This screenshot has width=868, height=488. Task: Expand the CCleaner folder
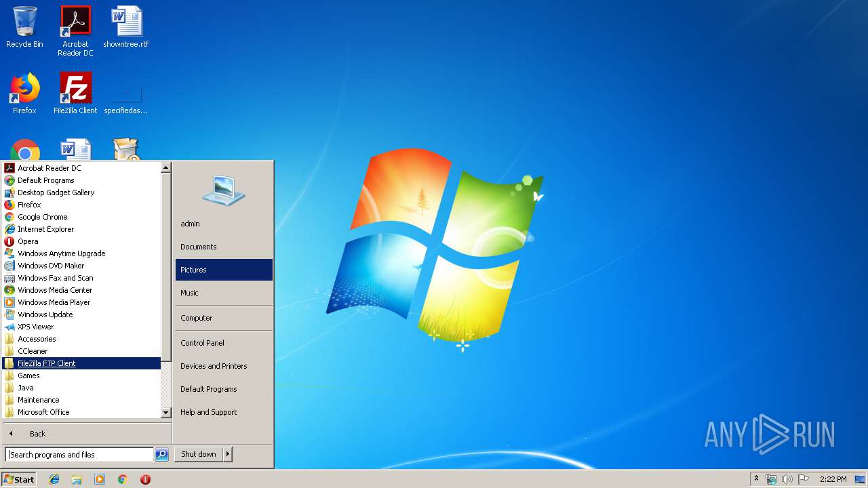pyautogui.click(x=81, y=351)
